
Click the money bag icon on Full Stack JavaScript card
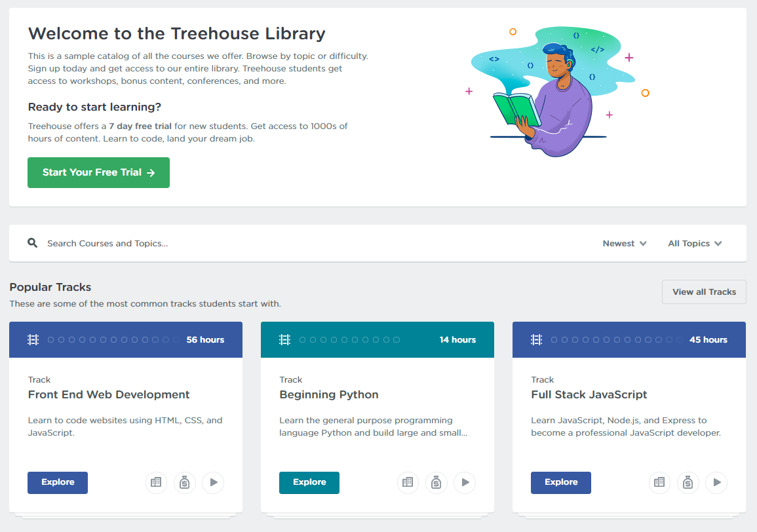click(x=688, y=482)
